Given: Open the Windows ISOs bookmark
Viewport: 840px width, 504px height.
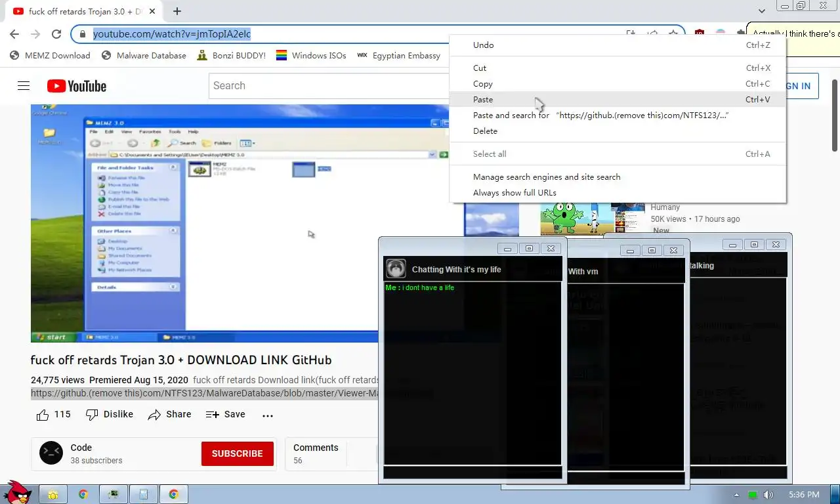Looking at the screenshot, I should (x=311, y=56).
